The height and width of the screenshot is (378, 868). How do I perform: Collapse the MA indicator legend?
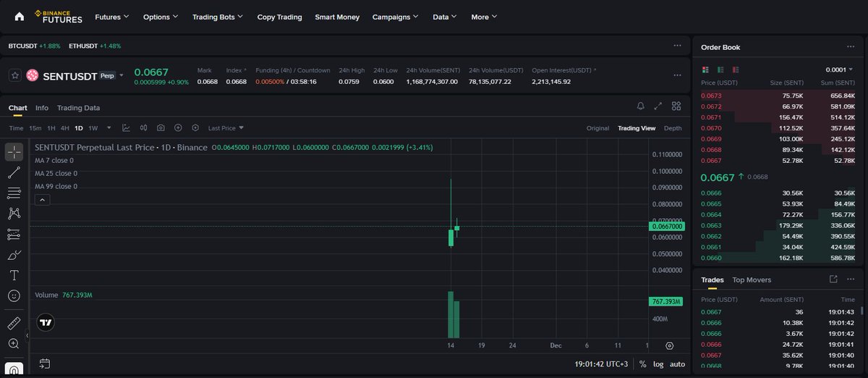tap(42, 199)
